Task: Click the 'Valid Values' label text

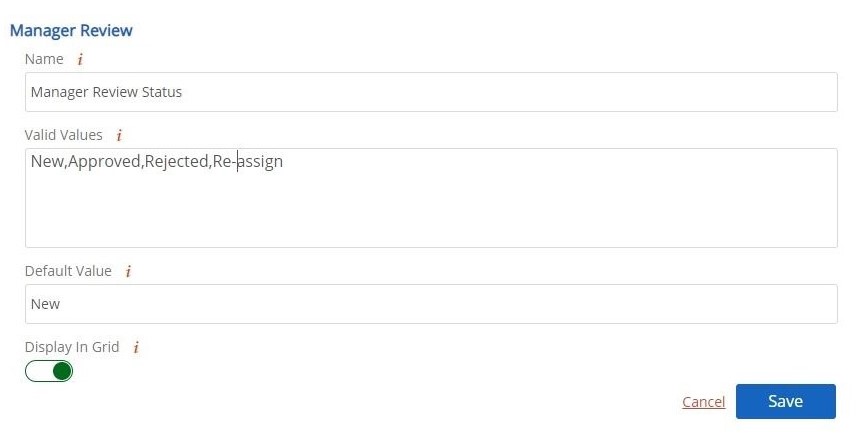Action: click(64, 135)
